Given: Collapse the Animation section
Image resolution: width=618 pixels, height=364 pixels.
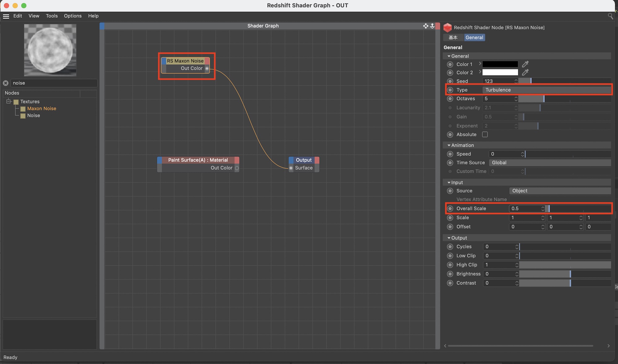Looking at the screenshot, I should click(x=449, y=145).
